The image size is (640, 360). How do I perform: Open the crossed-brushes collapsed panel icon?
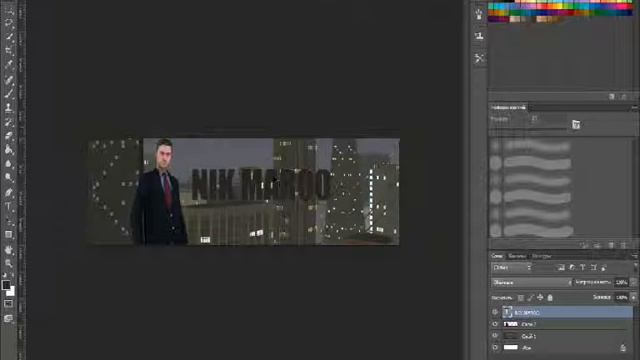click(479, 58)
